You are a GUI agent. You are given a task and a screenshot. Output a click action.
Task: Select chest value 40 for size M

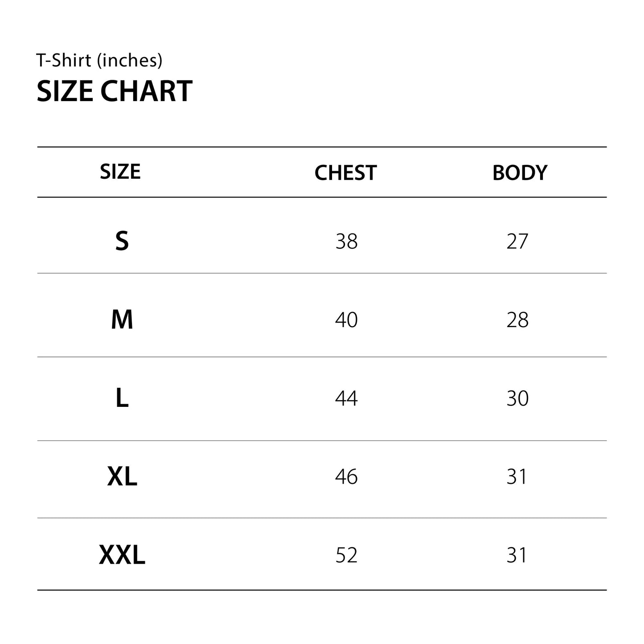coord(346,320)
